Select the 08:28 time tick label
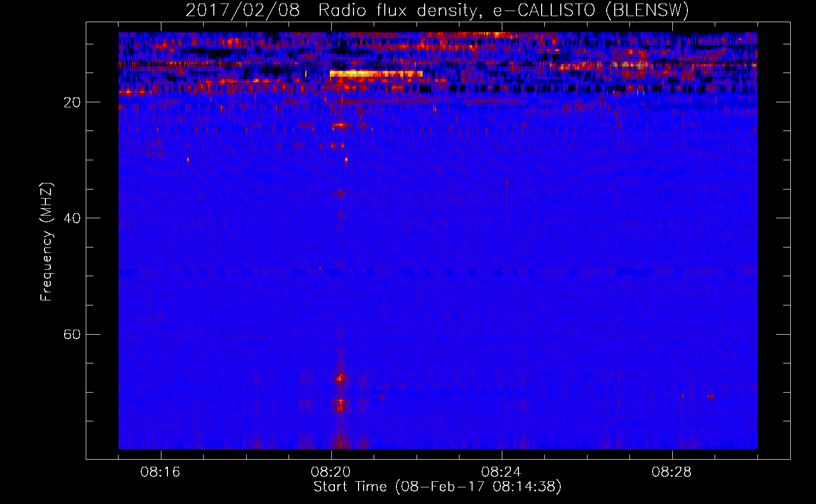This screenshot has width=816, height=504. (672, 472)
